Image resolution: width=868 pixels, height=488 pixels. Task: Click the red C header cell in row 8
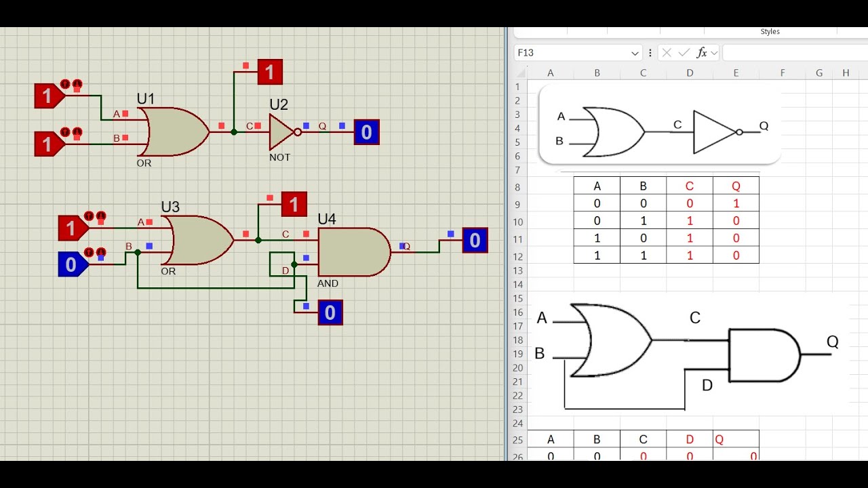(690, 186)
